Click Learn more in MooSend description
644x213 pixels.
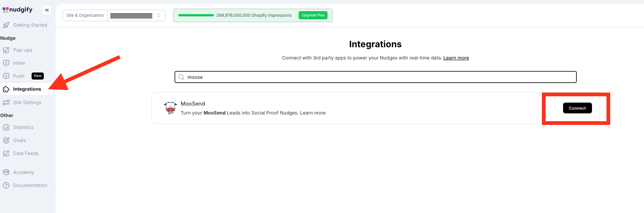(x=313, y=113)
